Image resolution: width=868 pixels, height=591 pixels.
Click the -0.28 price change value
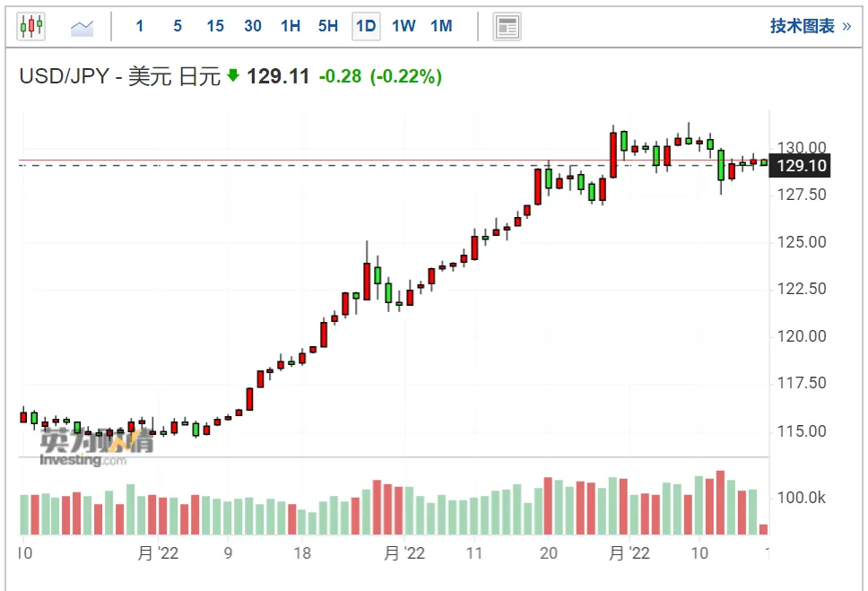pyautogui.click(x=340, y=76)
